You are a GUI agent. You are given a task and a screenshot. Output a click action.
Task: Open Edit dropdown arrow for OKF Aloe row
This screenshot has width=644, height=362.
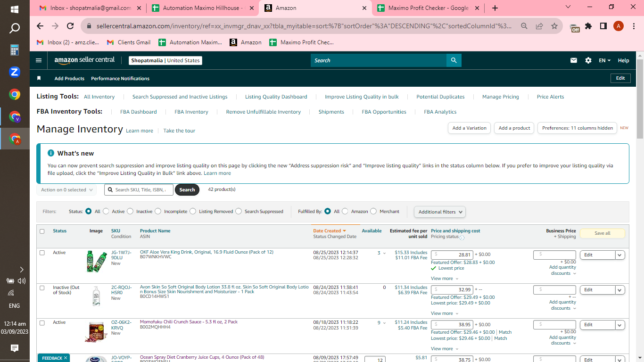pyautogui.click(x=620, y=255)
